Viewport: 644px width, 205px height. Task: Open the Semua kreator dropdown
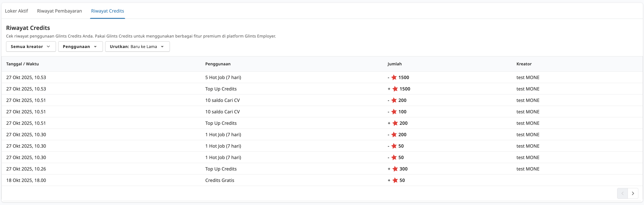(30, 46)
